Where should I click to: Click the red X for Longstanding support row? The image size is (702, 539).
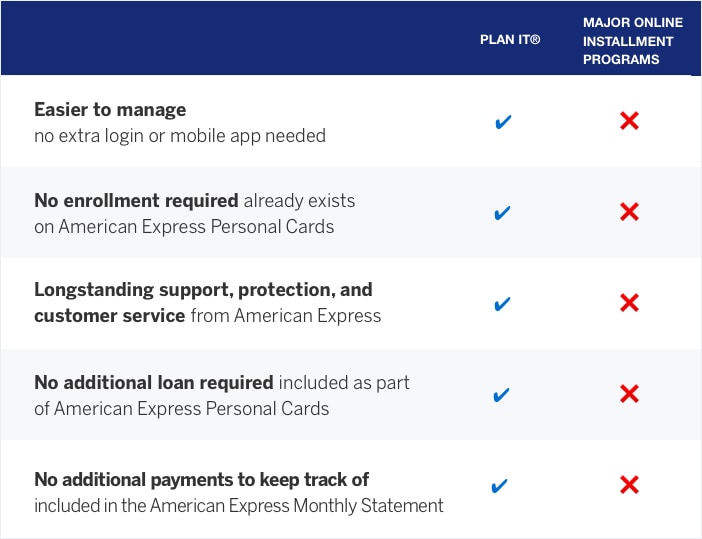coord(629,303)
